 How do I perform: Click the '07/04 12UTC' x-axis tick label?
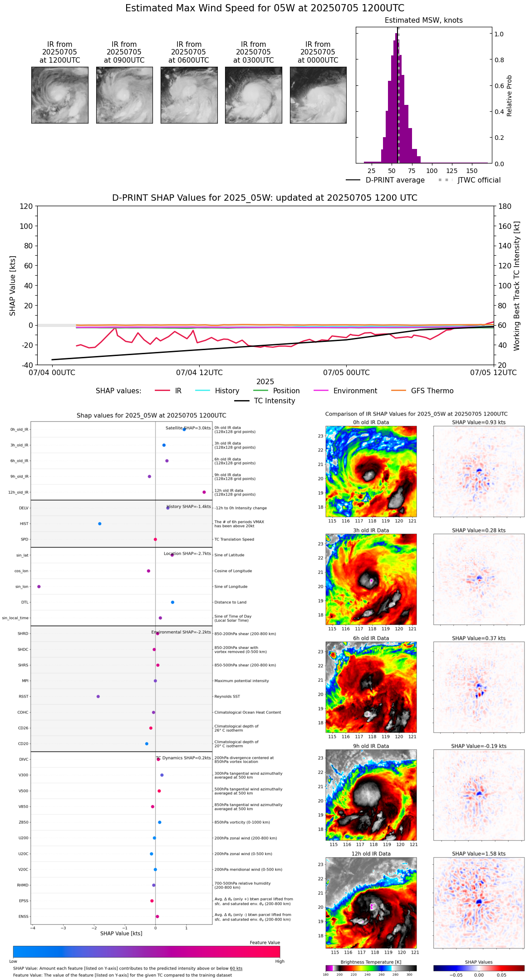click(199, 373)
